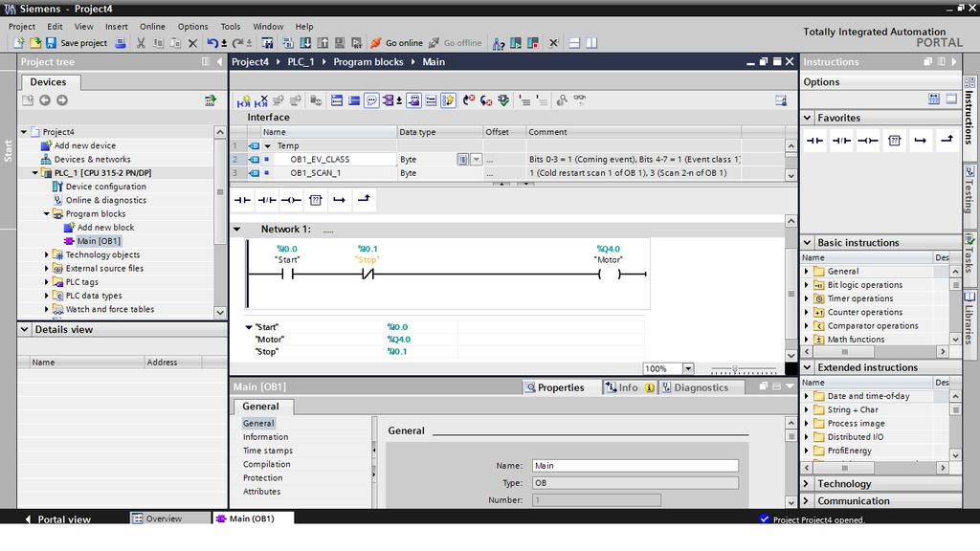Open the Online menu

coord(152,26)
